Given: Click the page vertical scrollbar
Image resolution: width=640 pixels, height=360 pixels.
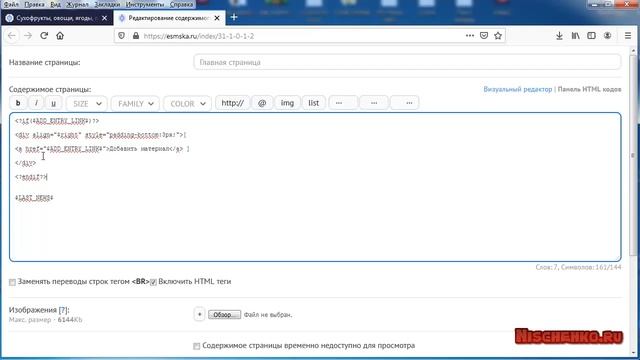Looking at the screenshot, I should pos(633,155).
